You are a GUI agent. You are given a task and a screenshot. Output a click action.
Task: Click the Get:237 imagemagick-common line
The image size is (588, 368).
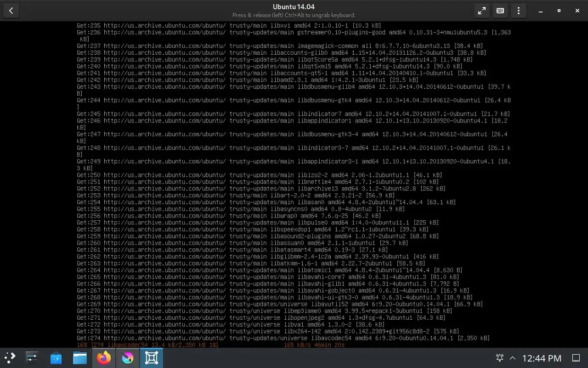tap(280, 46)
